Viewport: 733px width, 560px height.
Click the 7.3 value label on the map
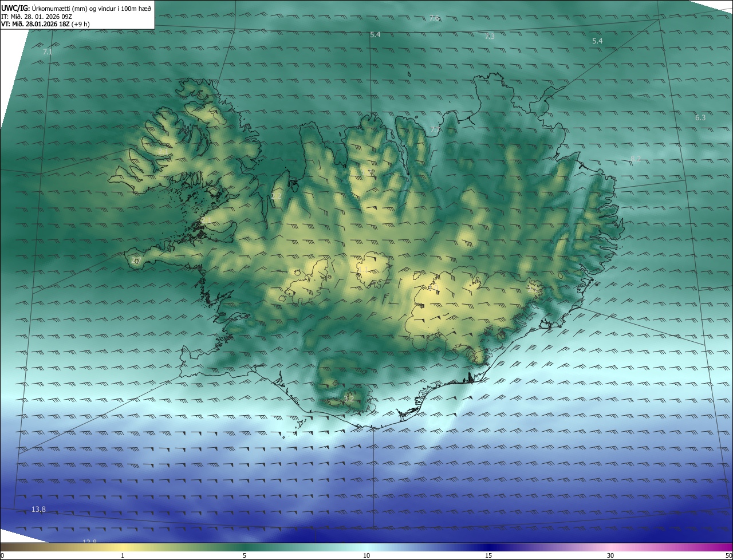490,36
